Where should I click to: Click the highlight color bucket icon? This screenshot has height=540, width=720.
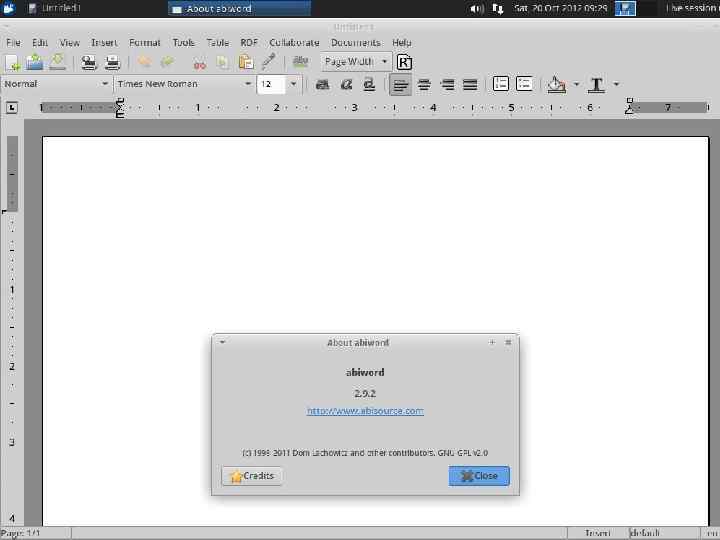[557, 84]
